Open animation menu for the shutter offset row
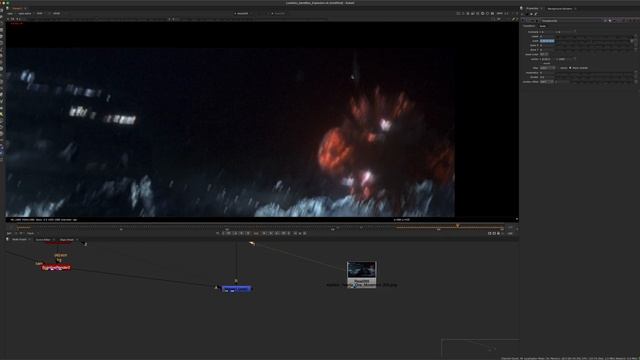Image resolution: width=640 pixels, height=360 pixels. pyautogui.click(x=636, y=82)
